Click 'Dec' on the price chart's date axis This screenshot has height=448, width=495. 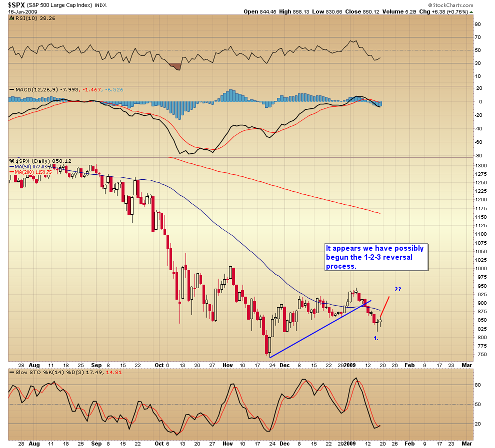(x=284, y=365)
